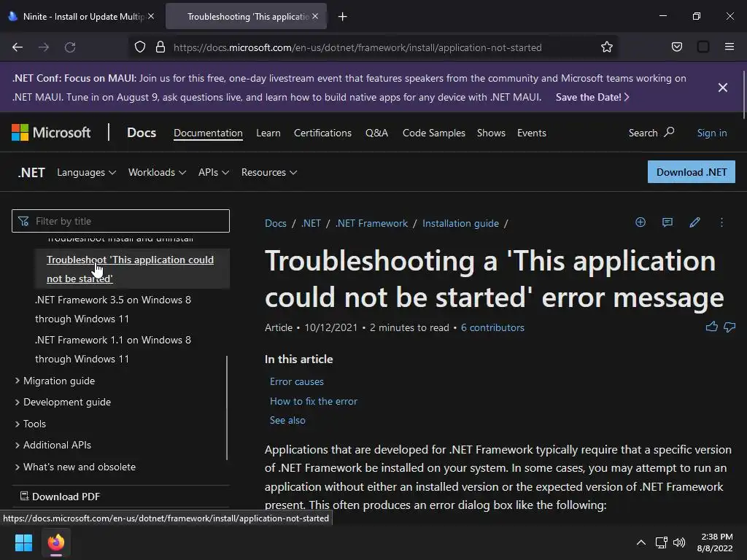Open the Code Samples nav item

433,133
